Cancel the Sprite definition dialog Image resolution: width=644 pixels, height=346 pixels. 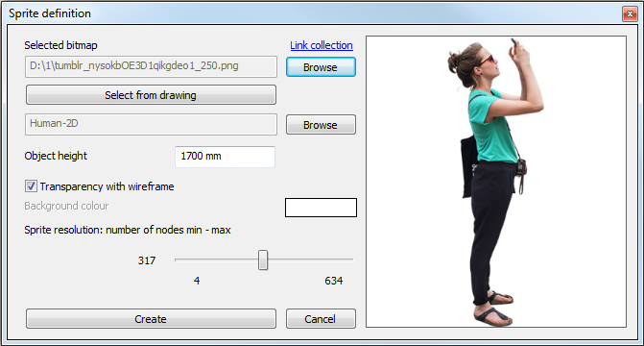[321, 319]
